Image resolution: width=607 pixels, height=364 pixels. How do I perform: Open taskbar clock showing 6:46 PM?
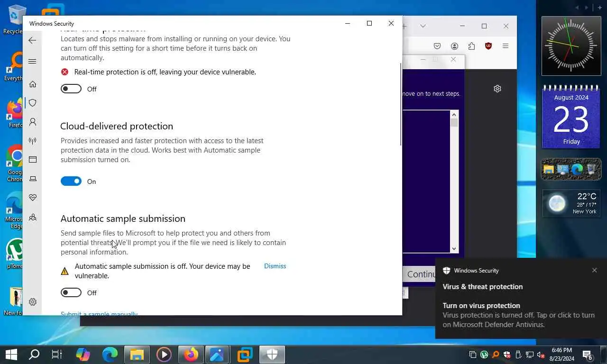[x=562, y=355]
